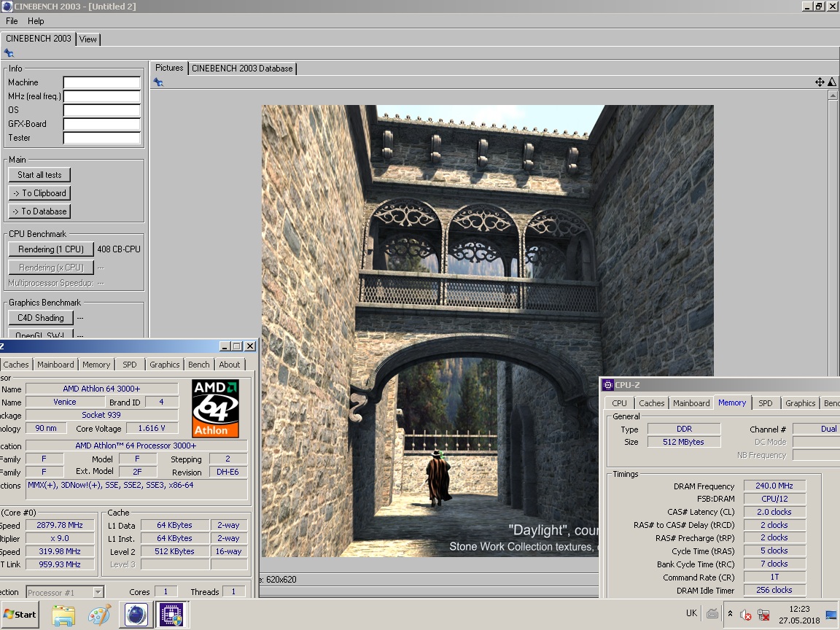
Task: Open Bench tab in left CPU-Z window
Action: click(199, 365)
